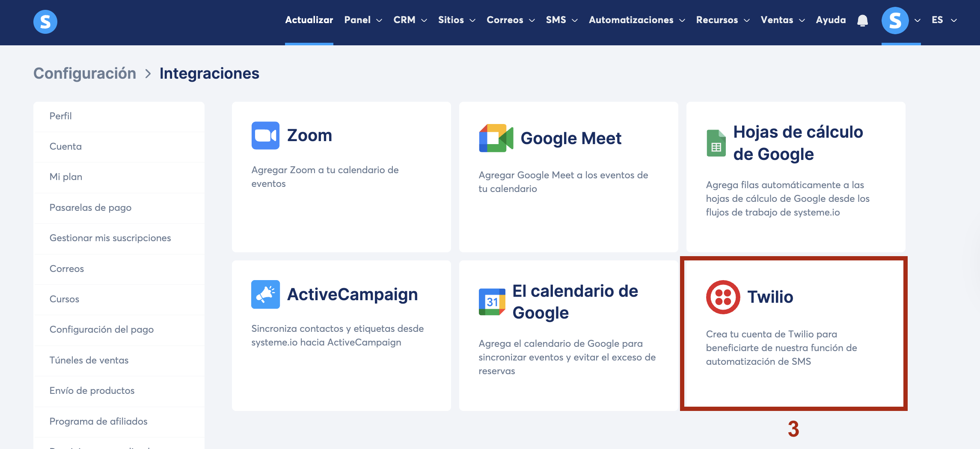Viewport: 980px width, 449px height.
Task: Open the Ventas menu
Action: (x=777, y=20)
